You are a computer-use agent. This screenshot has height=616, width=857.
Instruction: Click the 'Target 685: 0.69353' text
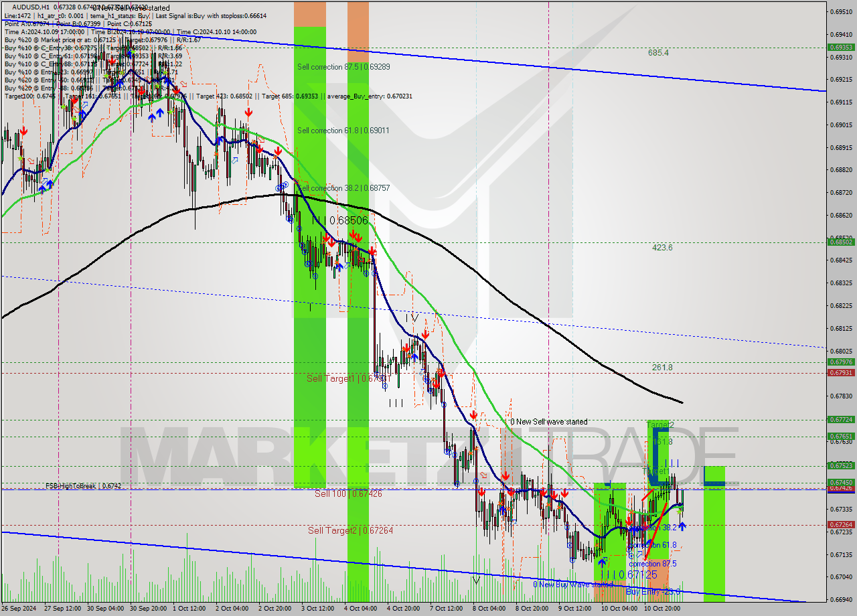pyautogui.click(x=293, y=96)
